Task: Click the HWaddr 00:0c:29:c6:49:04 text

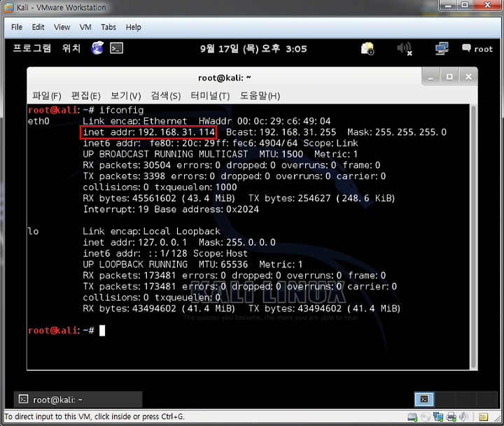Action: [x=265, y=121]
